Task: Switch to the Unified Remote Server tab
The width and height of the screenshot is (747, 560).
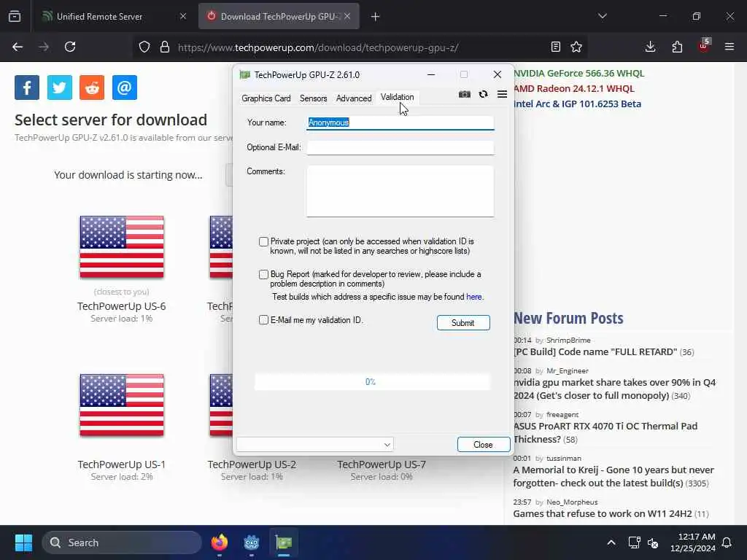Action: [x=113, y=17]
